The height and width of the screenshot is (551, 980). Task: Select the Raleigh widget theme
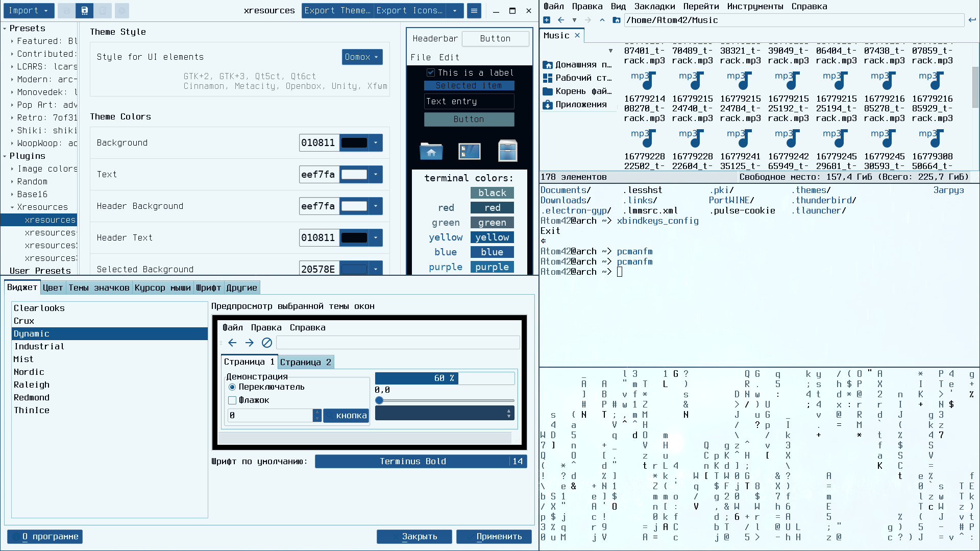pyautogui.click(x=109, y=385)
